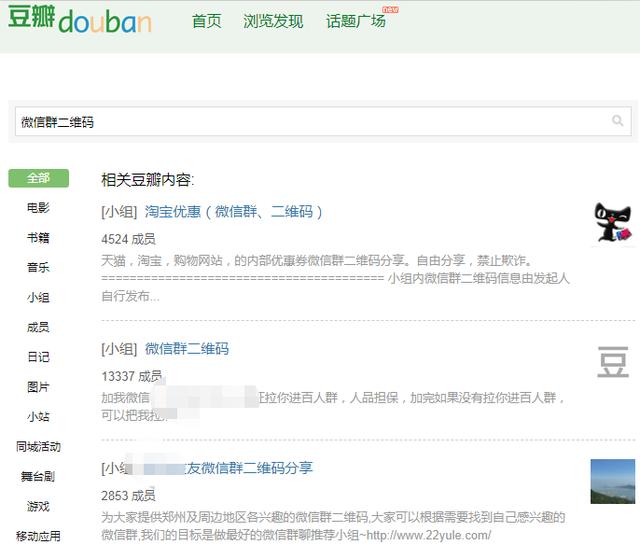Open 浏览发现 navigation item
This screenshot has width=640, height=559.
click(273, 21)
